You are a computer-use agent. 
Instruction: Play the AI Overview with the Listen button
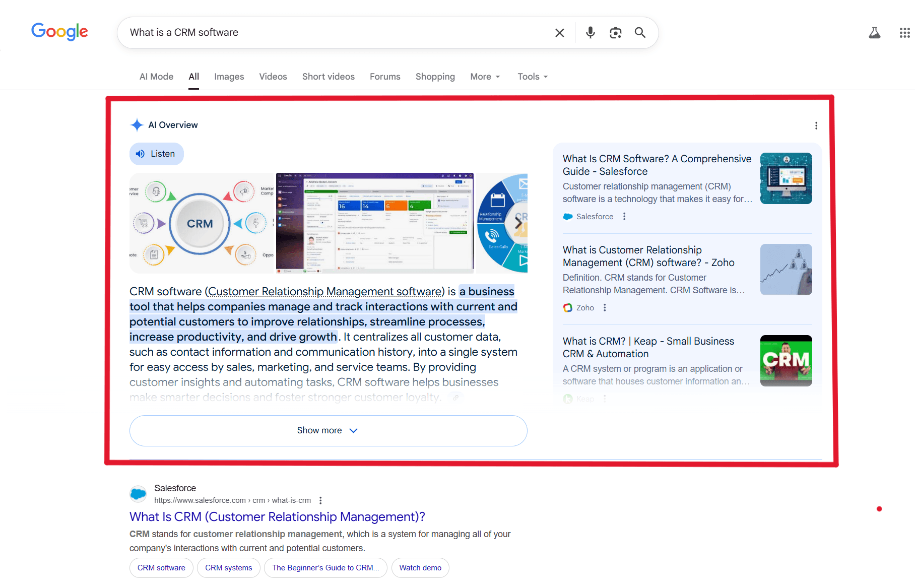click(x=156, y=154)
